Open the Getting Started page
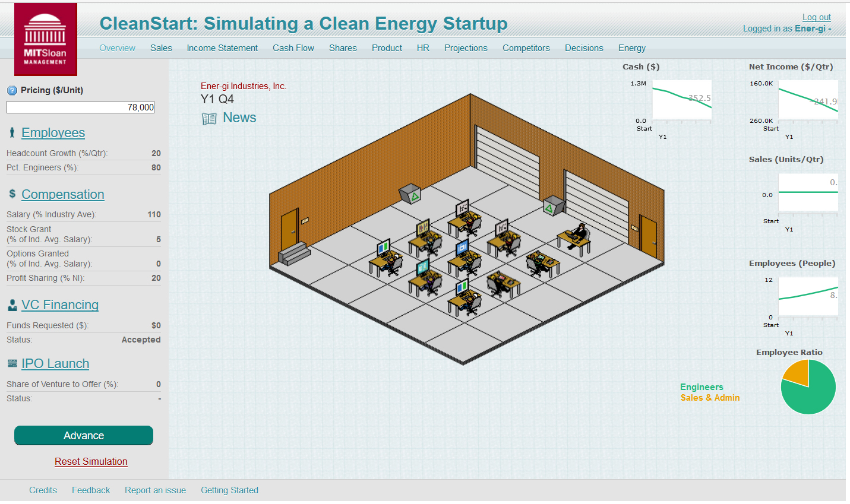850x504 pixels. (x=229, y=490)
